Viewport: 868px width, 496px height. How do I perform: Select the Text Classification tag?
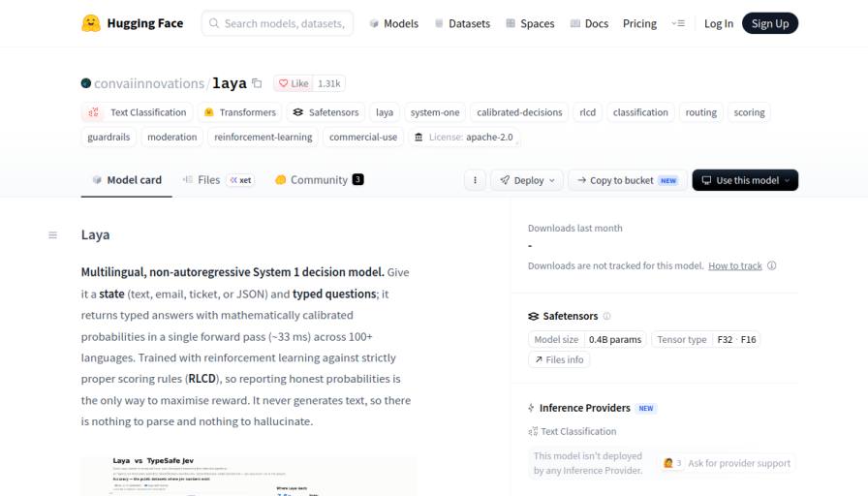[138, 112]
